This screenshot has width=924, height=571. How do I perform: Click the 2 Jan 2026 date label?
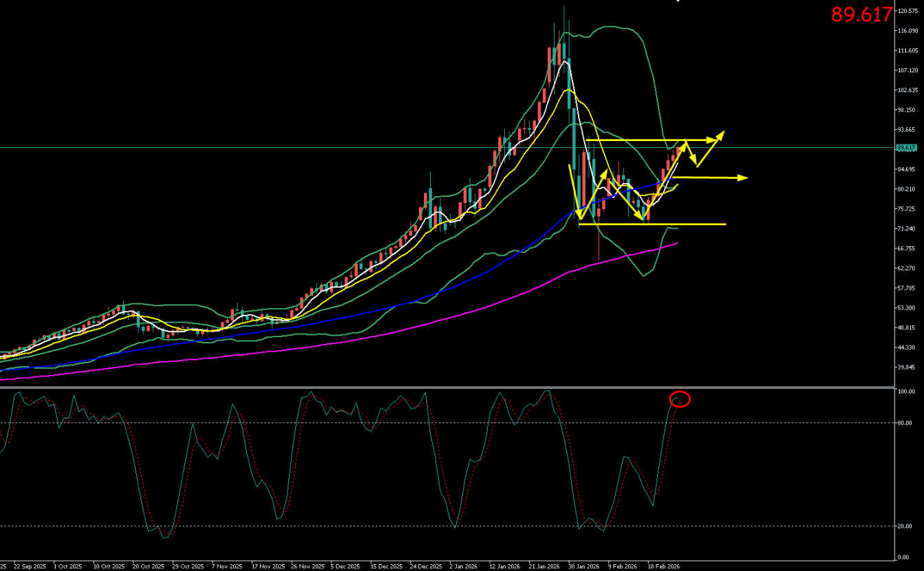pyautogui.click(x=463, y=567)
